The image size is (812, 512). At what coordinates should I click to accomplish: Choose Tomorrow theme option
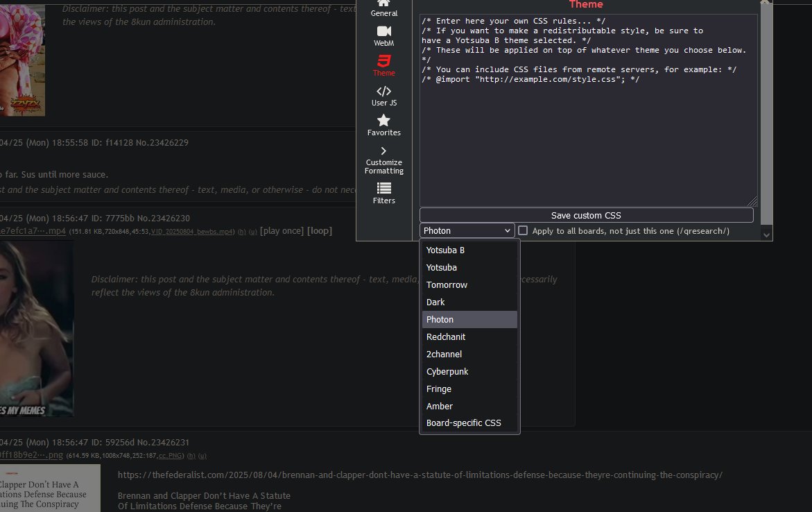(x=469, y=285)
